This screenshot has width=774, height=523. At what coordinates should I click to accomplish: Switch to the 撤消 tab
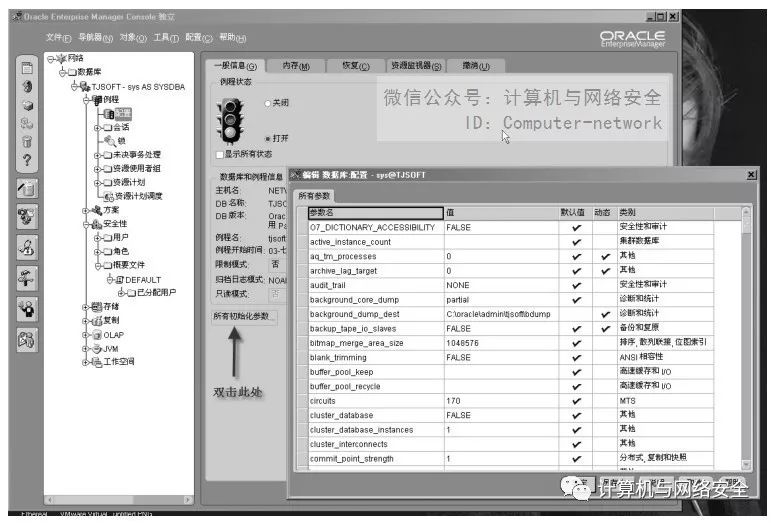[476, 66]
